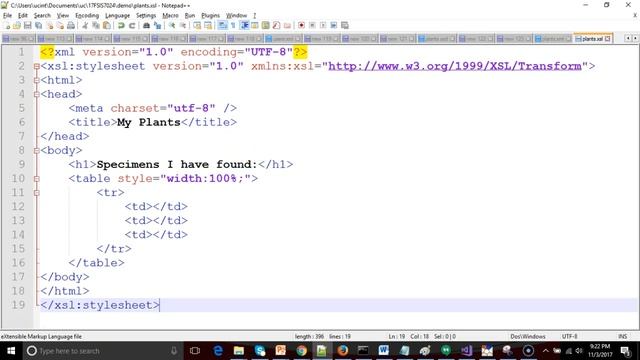Zoom out using the toolbar icon
640x360 pixels.
click(x=183, y=25)
